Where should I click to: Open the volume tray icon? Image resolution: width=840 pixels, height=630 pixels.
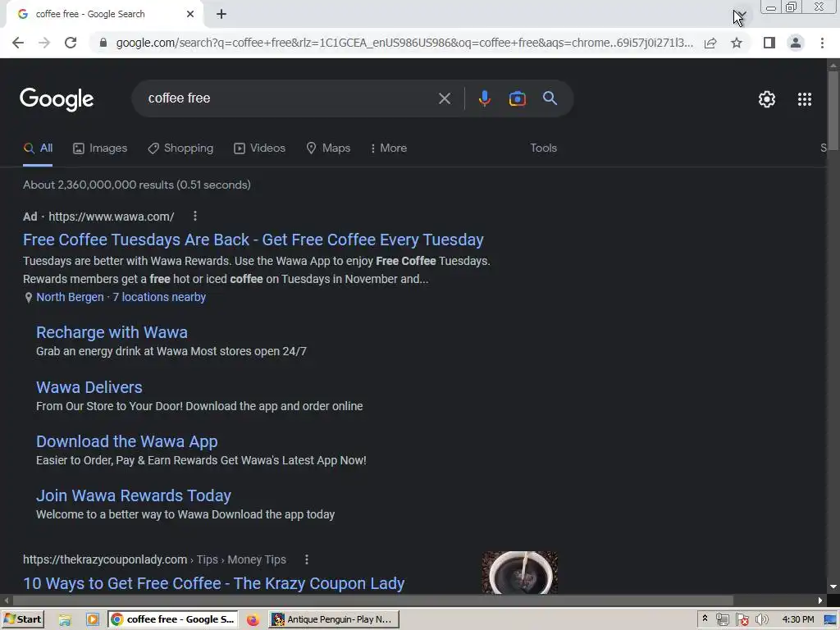click(762, 620)
